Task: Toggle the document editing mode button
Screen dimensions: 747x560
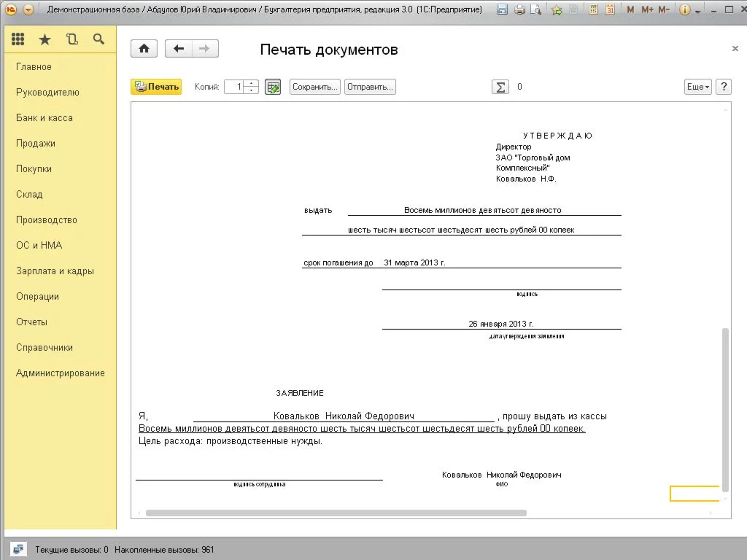Action: pyautogui.click(x=273, y=87)
